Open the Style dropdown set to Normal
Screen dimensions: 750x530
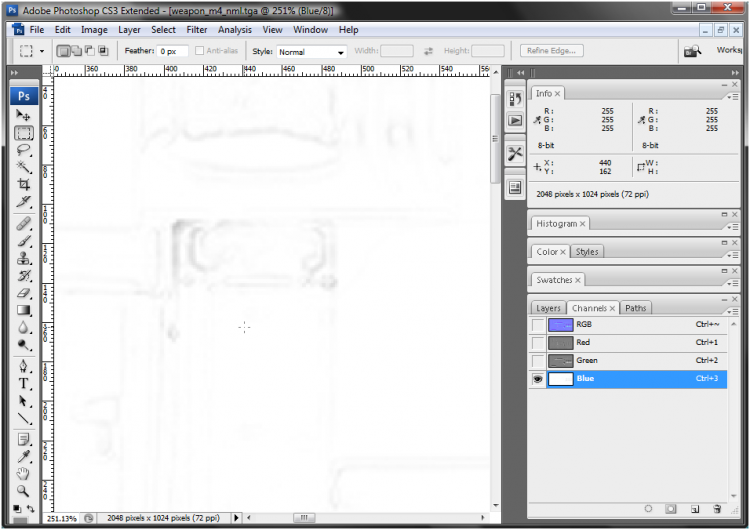click(311, 51)
